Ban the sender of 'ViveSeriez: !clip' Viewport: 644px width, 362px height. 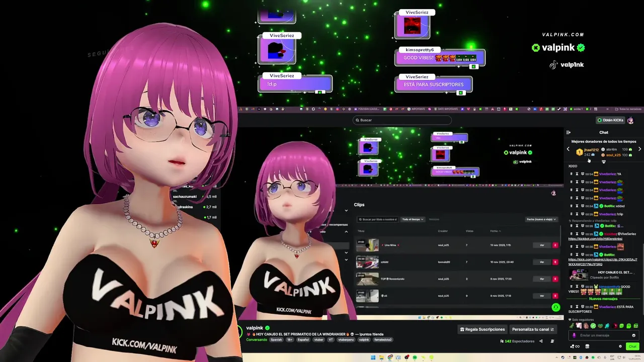pyautogui.click(x=583, y=214)
